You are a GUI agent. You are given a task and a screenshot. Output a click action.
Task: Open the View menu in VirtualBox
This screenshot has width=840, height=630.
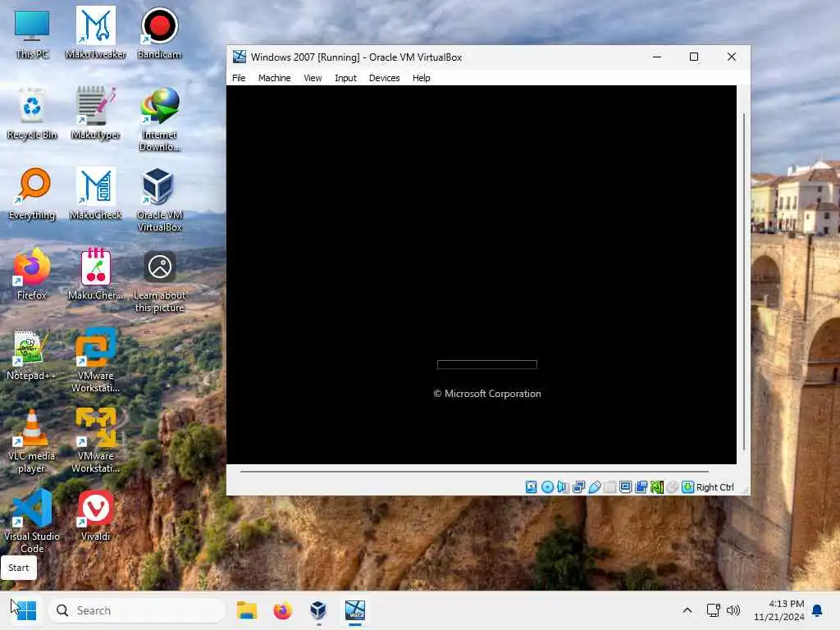[313, 78]
